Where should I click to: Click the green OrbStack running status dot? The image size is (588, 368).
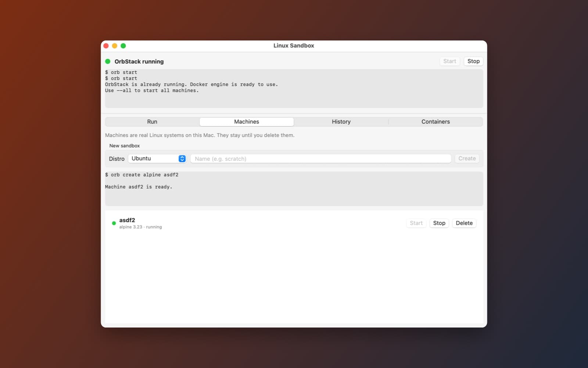pyautogui.click(x=108, y=61)
